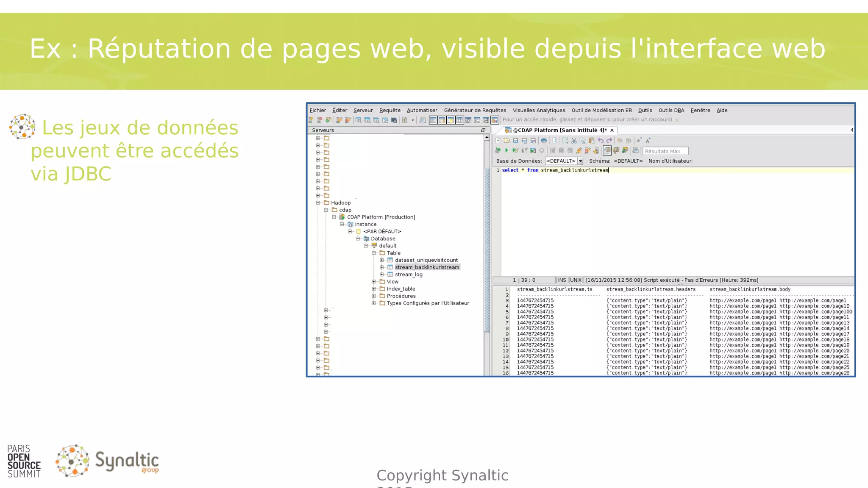
Task: Click the save script diskette icon
Action: pos(515,141)
